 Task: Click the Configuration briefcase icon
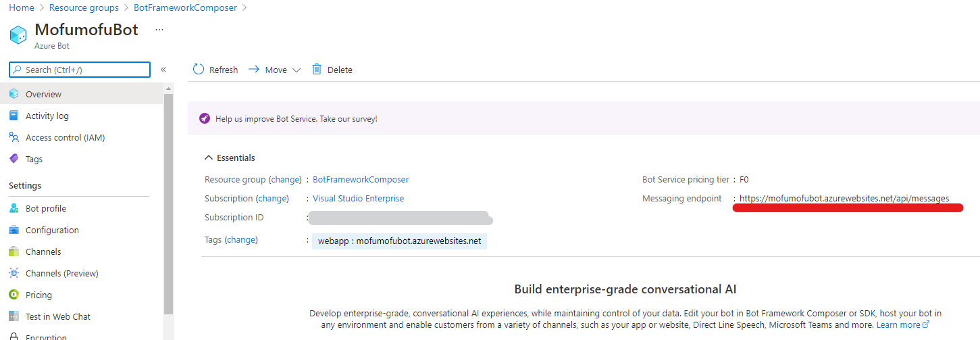(x=14, y=230)
